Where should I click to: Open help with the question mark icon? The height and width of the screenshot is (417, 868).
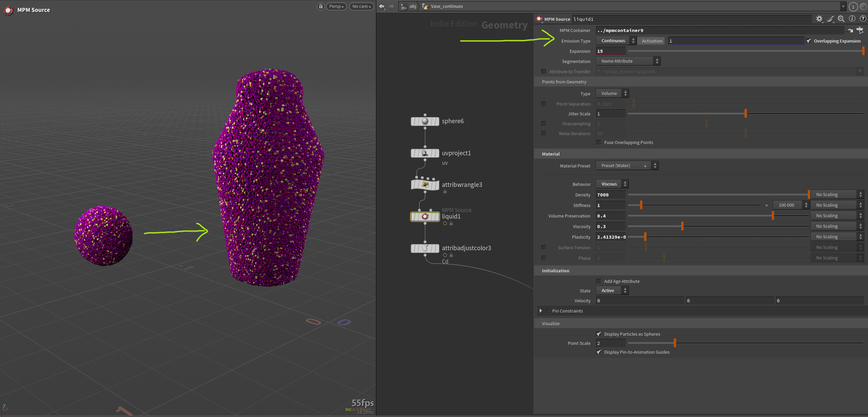pos(863,19)
